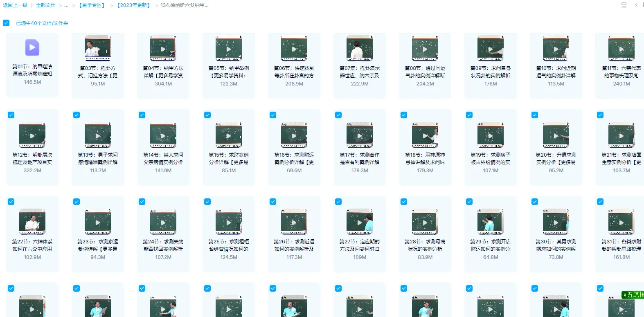The image size is (644, 317).
Task: Open the 【易学专区】 breadcrumb folder
Action: [92, 5]
